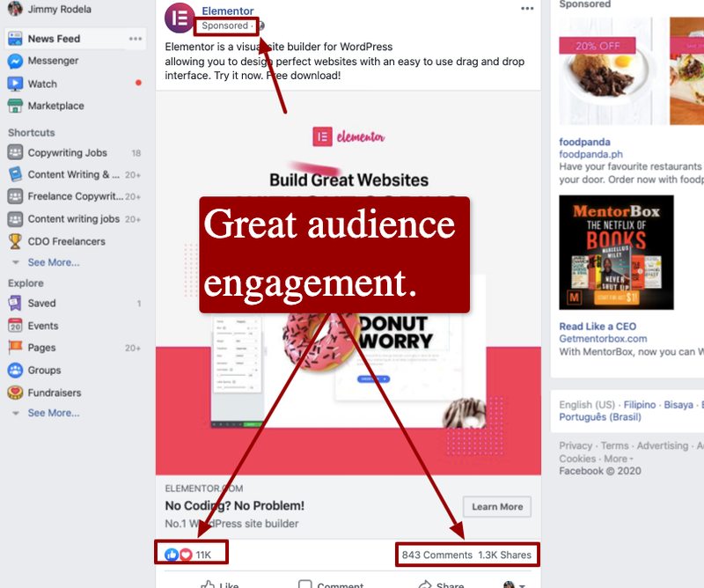Click MentorBox ad image

tap(616, 253)
